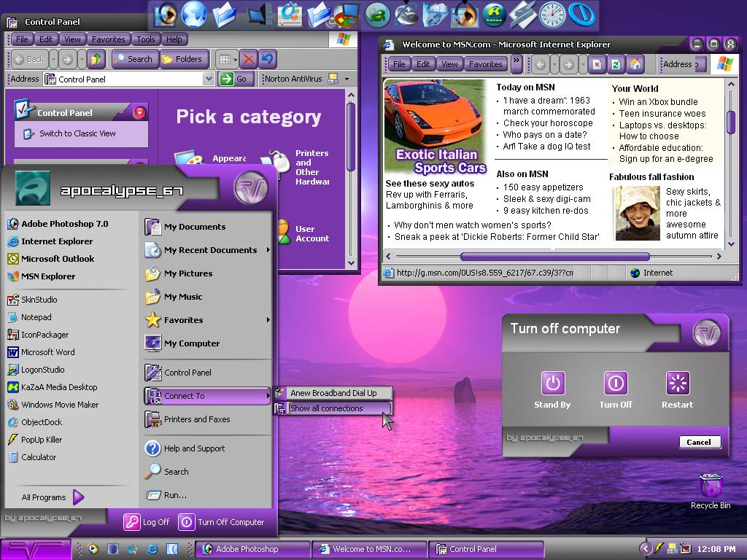The image size is (747, 560).
Task: Open the Norton AntiVirus toolbar dropdown arrow
Action: pos(347,79)
